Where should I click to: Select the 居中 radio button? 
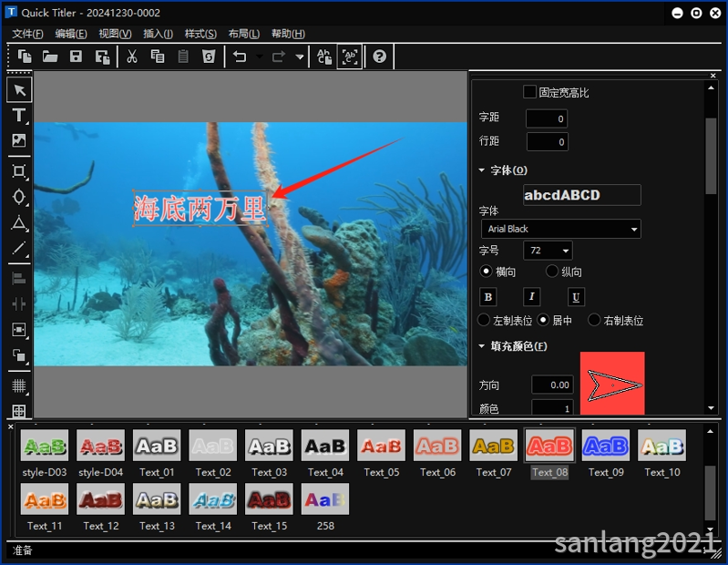pos(543,320)
